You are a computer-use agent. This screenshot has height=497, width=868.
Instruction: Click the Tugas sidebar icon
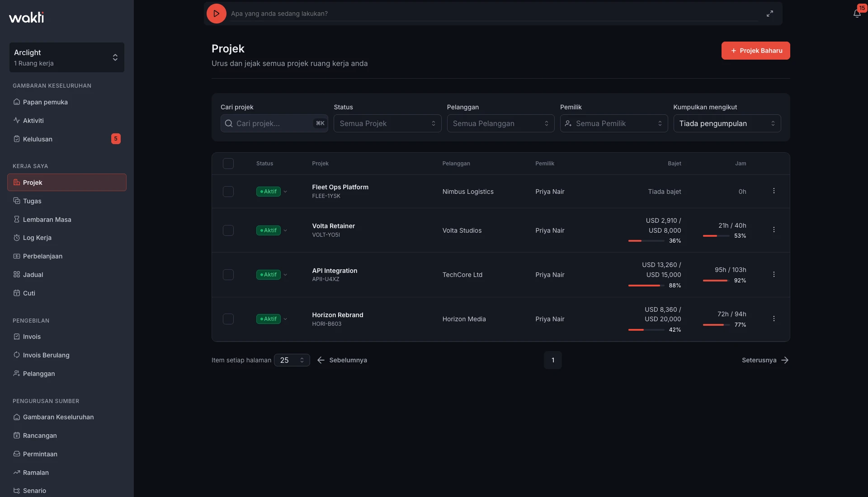point(17,201)
